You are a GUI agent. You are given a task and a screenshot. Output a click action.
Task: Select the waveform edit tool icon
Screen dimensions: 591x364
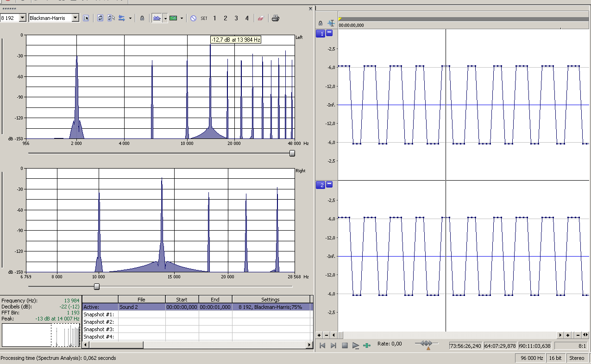point(331,23)
